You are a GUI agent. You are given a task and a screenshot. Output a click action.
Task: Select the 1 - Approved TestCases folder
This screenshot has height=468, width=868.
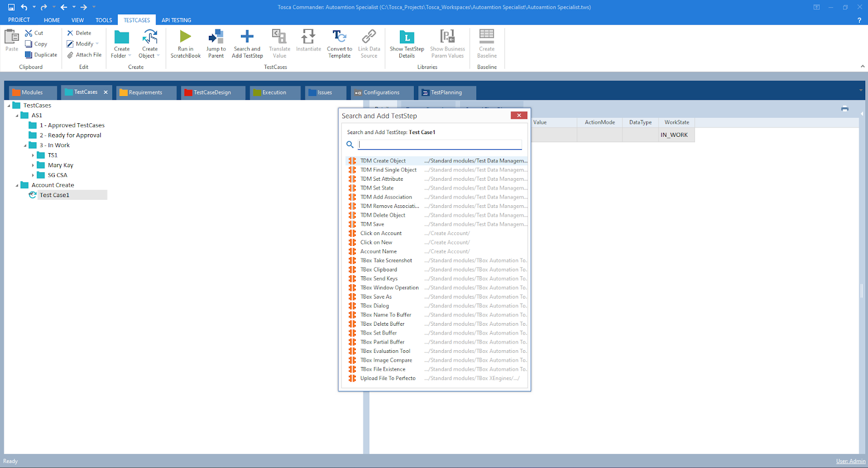[72, 125]
